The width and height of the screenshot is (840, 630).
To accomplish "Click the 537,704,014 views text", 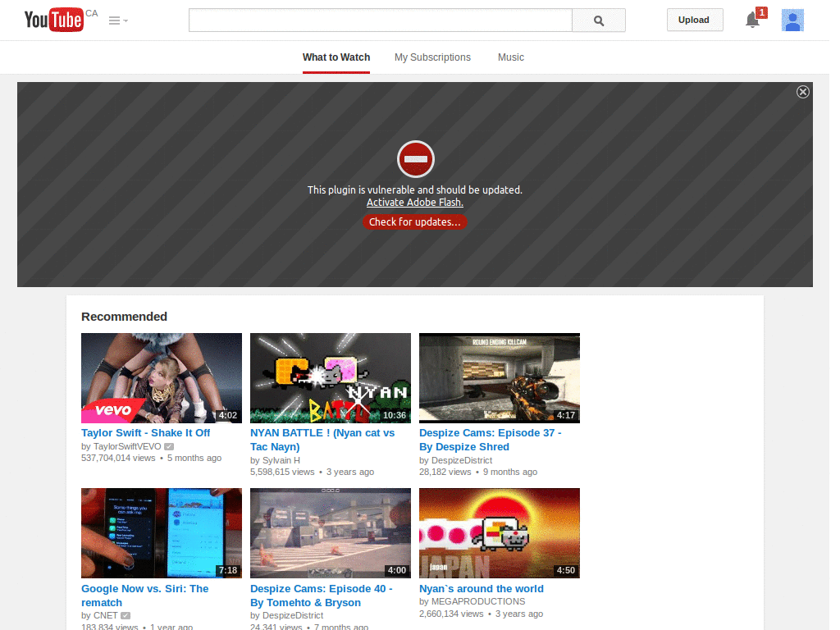I will coord(118,458).
